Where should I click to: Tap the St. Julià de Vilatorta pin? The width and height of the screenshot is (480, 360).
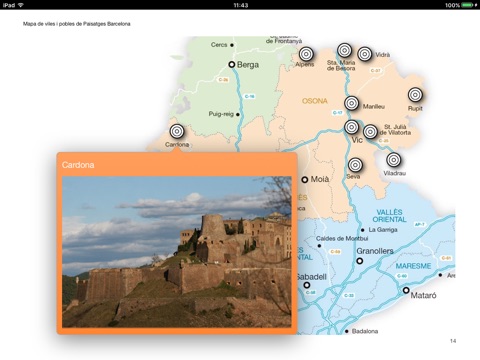(370, 132)
